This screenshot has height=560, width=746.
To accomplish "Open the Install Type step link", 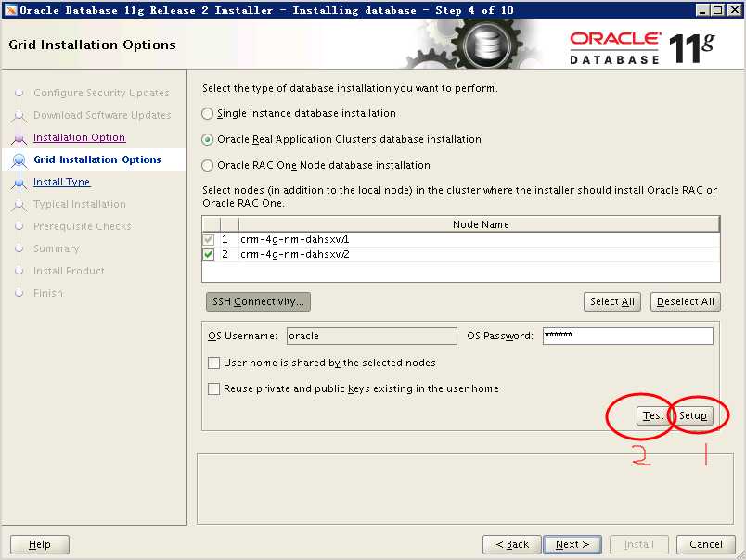I will 62,182.
